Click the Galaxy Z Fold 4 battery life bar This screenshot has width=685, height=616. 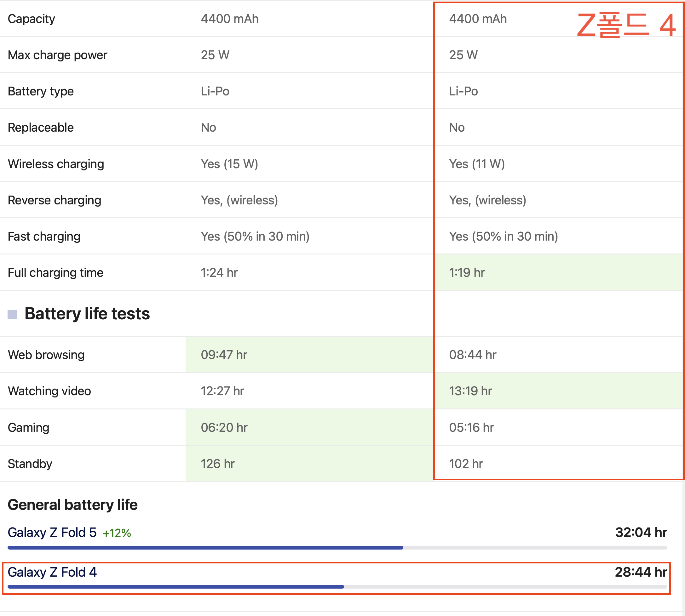(x=337, y=586)
